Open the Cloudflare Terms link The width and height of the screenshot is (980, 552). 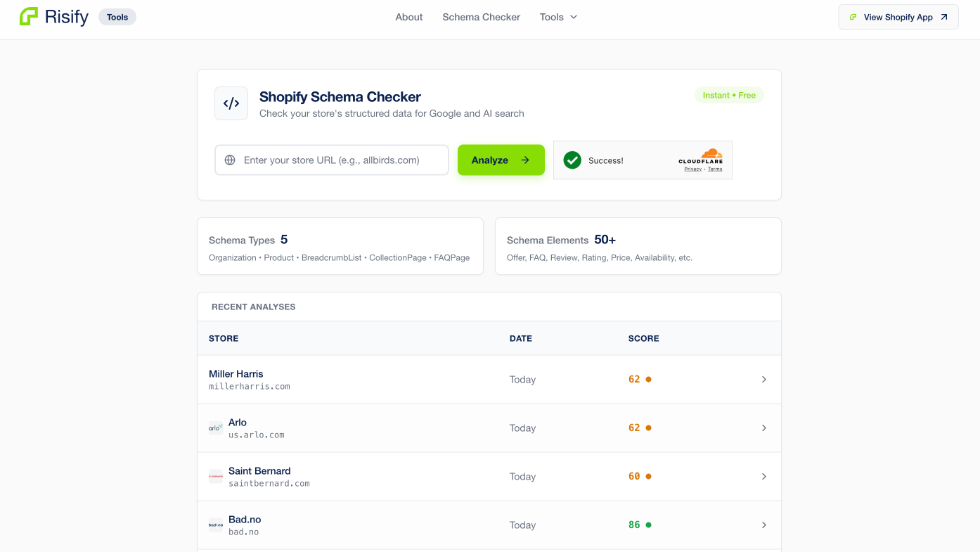tap(716, 168)
